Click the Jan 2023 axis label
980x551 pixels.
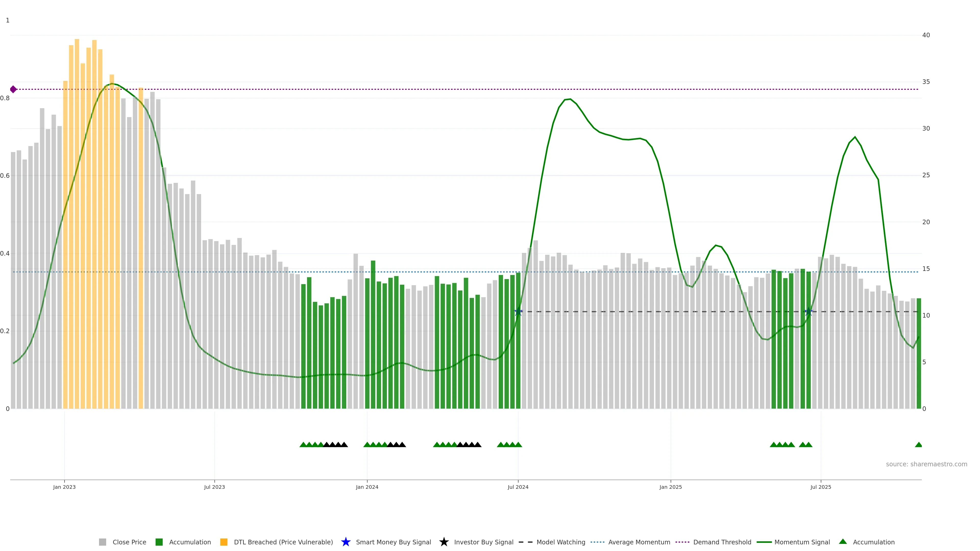point(64,487)
